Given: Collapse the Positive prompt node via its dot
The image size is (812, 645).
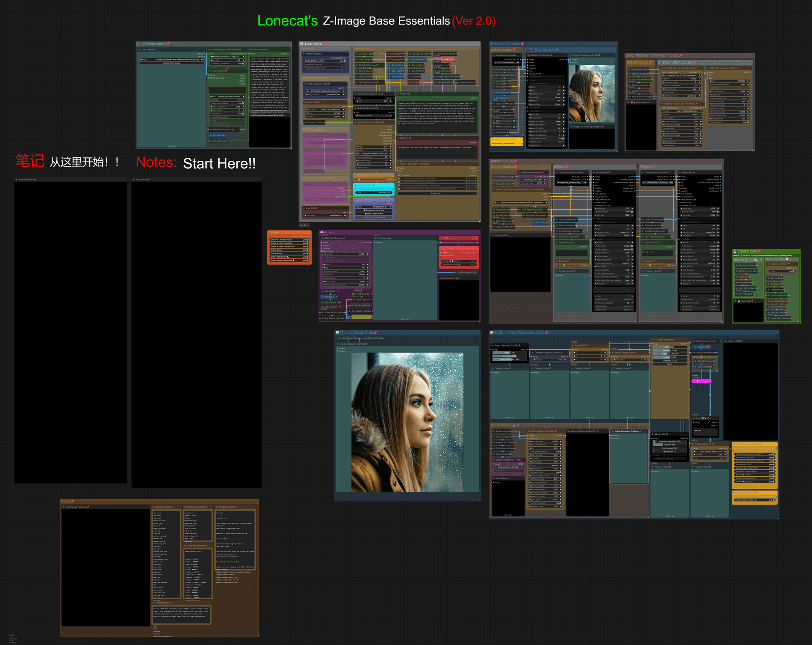Looking at the screenshot, I should [x=398, y=93].
